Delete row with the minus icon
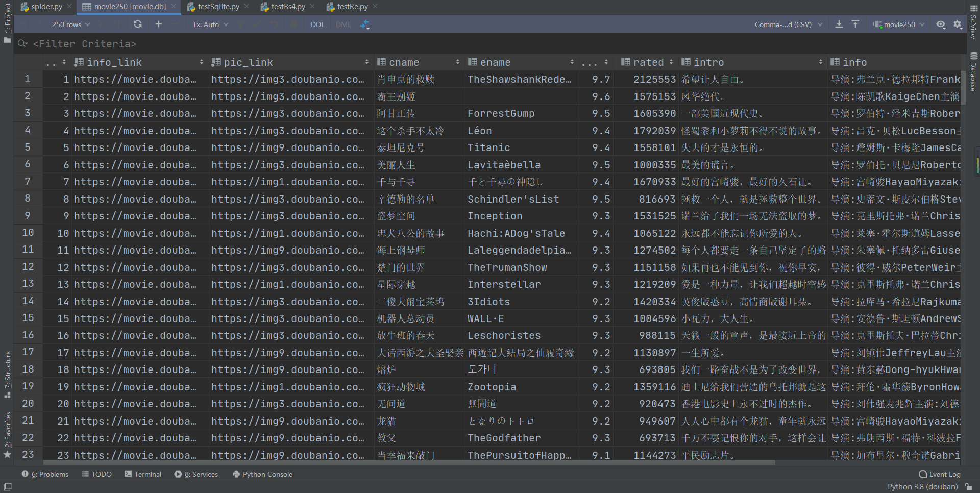The height and width of the screenshot is (493, 980). [x=175, y=24]
